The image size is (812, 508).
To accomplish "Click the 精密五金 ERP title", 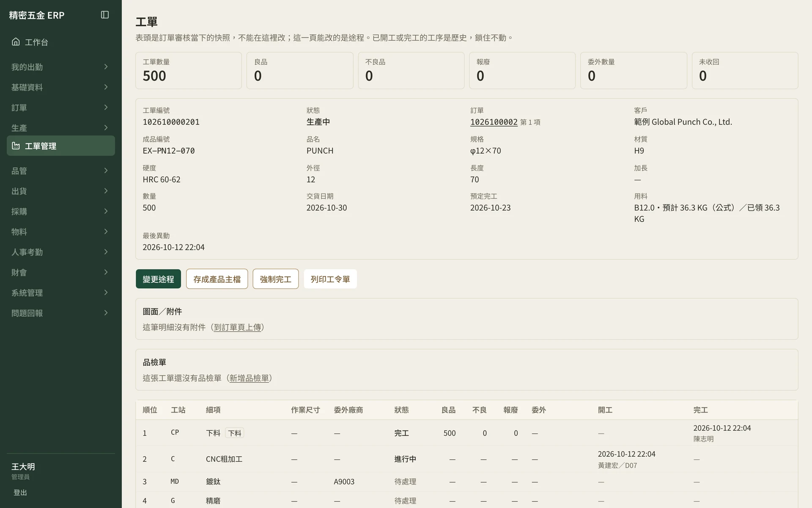I will [37, 15].
